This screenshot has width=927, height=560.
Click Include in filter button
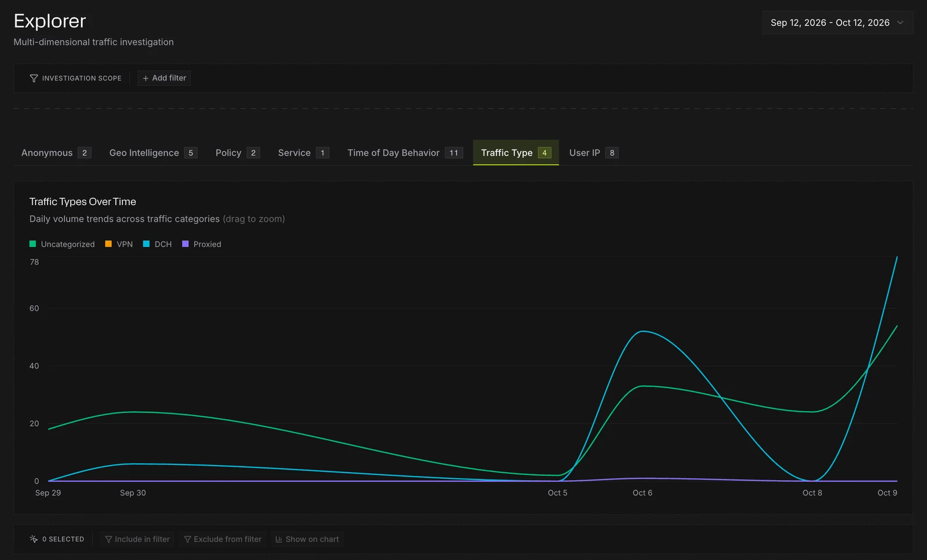[x=137, y=539]
